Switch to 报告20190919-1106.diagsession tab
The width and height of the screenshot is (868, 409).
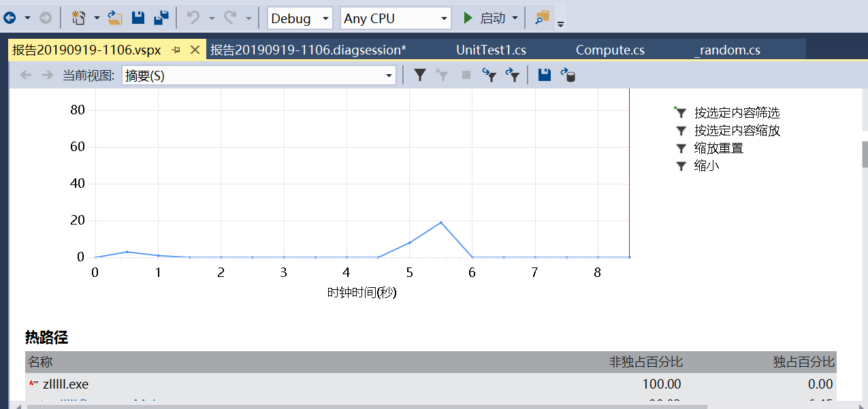pyautogui.click(x=308, y=50)
